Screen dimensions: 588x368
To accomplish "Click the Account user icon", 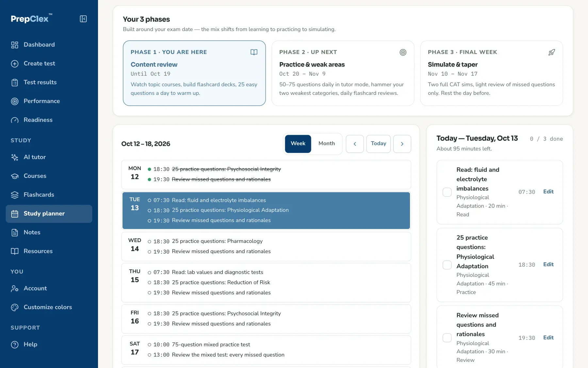I will (15, 289).
